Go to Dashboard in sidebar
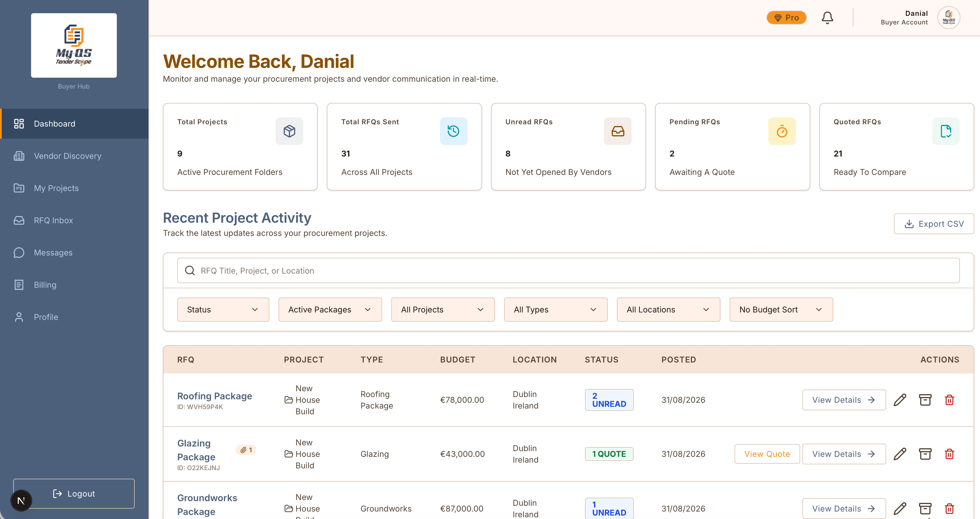980x519 pixels. click(x=75, y=124)
